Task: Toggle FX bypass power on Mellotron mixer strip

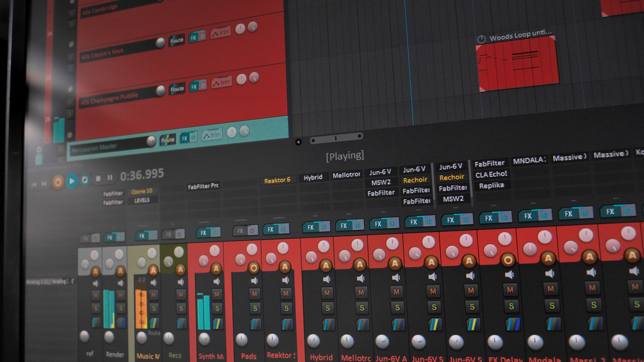Action: click(358, 225)
